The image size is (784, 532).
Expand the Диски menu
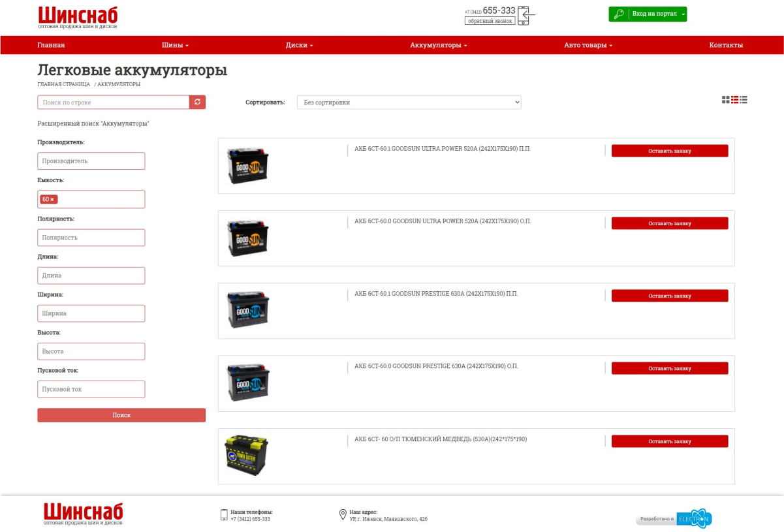click(x=300, y=45)
